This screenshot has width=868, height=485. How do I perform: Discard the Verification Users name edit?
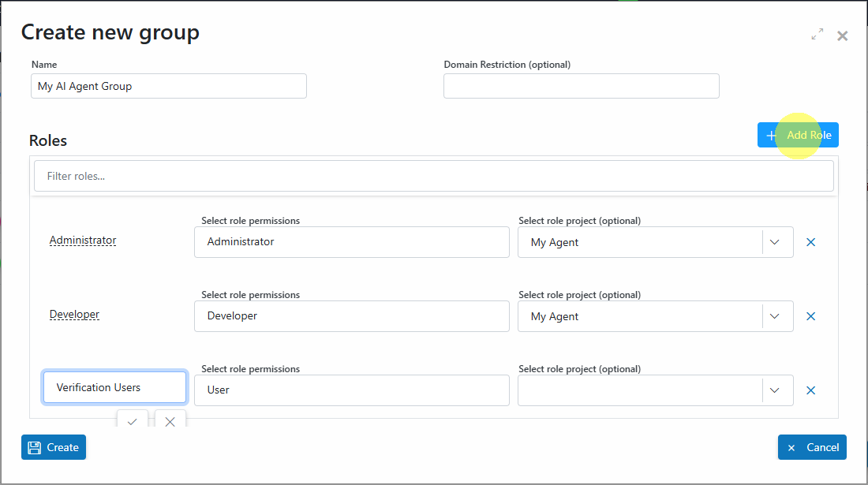(170, 421)
